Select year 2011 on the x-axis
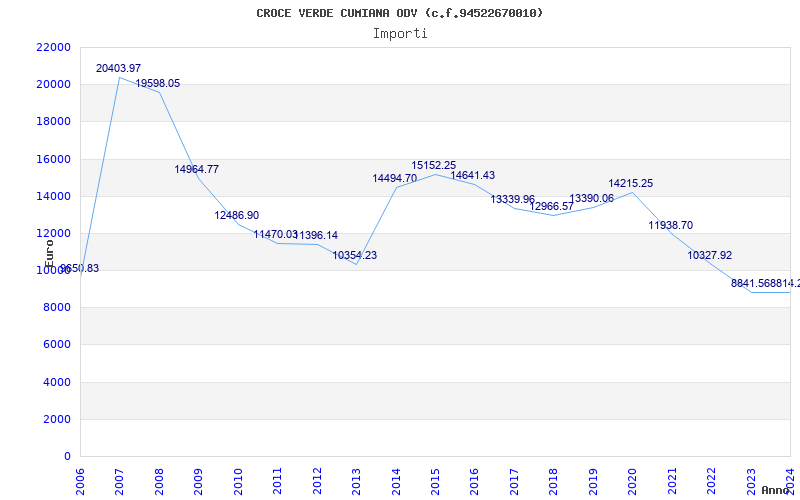The image size is (800, 500). coord(278,481)
